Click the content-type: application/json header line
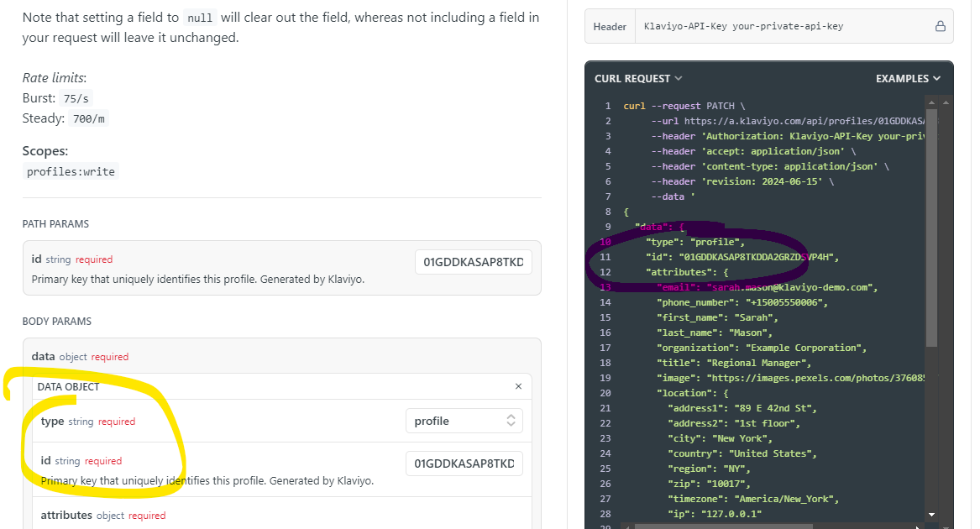Image resolution: width=980 pixels, height=529 pixels. pos(770,166)
